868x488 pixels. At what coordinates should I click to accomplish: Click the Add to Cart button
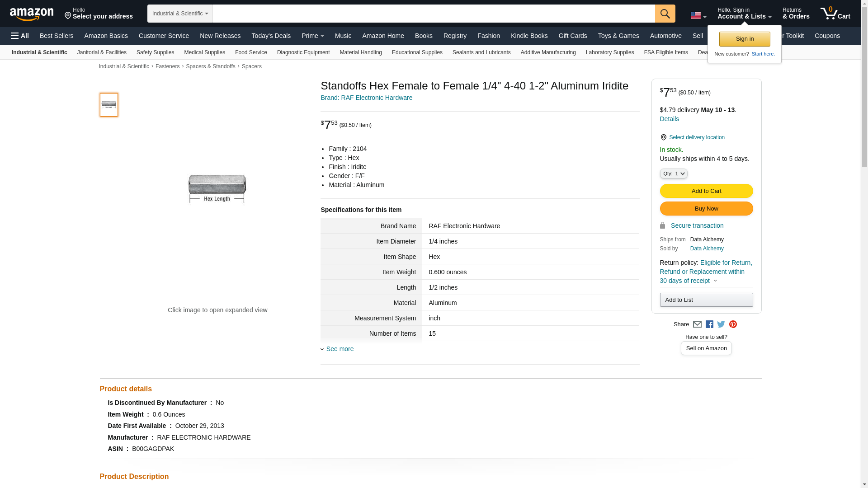706,191
